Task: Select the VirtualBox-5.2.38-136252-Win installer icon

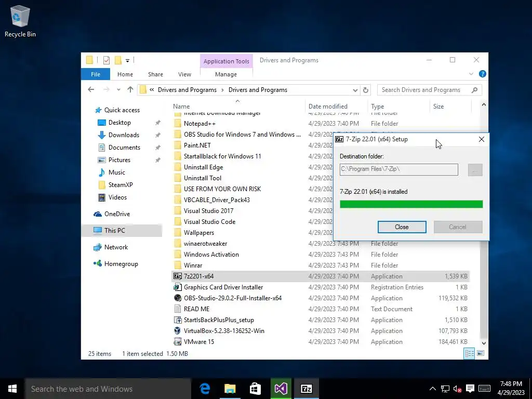Action: (178, 330)
